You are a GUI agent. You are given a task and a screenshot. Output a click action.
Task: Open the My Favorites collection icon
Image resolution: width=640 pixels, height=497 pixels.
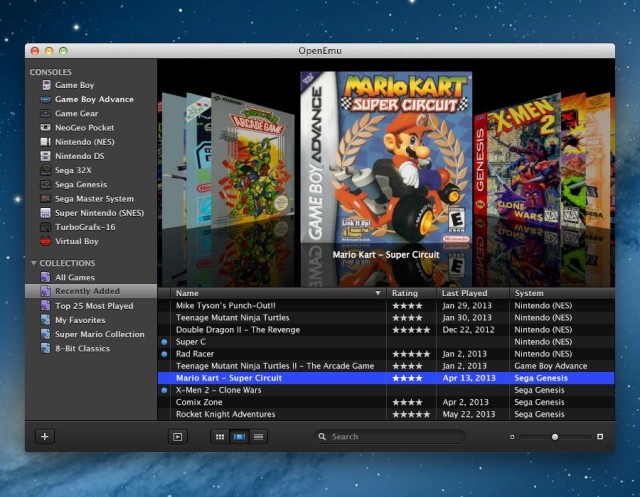coord(46,320)
